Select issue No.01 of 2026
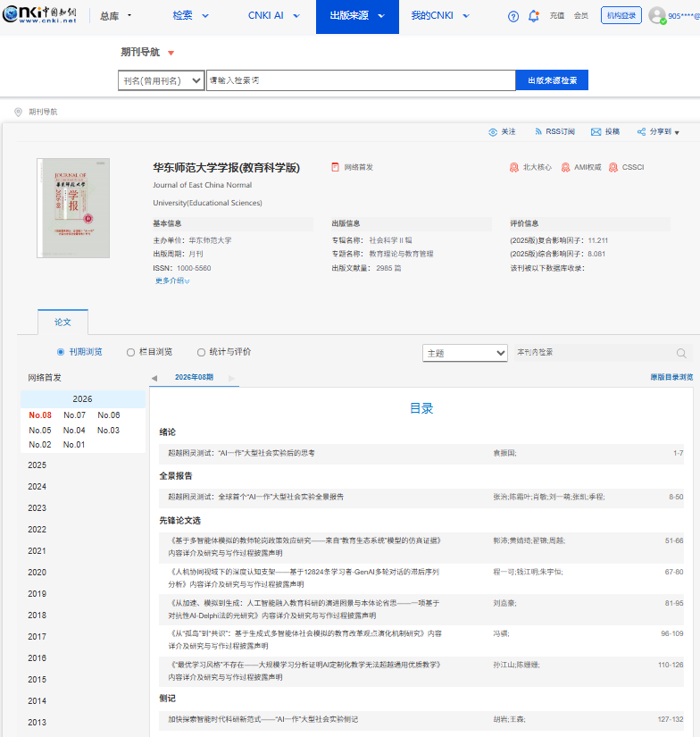 pos(74,445)
